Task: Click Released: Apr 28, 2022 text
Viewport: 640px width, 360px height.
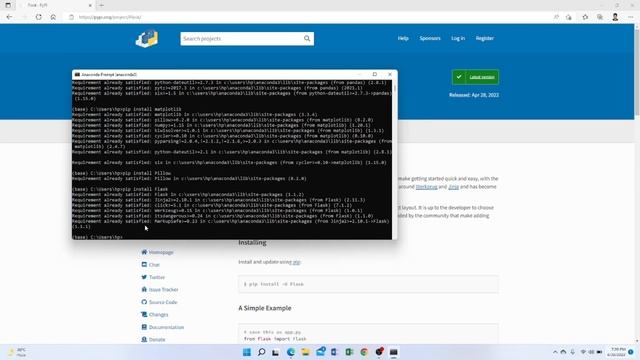Action: [474, 95]
